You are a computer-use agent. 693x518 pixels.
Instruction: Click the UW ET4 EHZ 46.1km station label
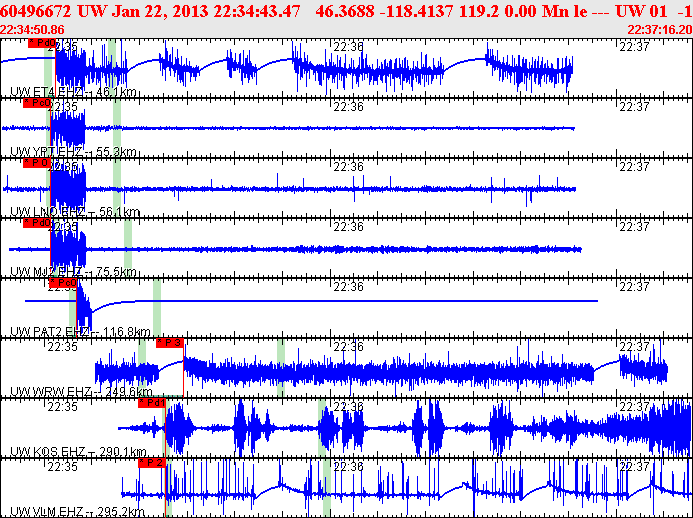pos(74,92)
